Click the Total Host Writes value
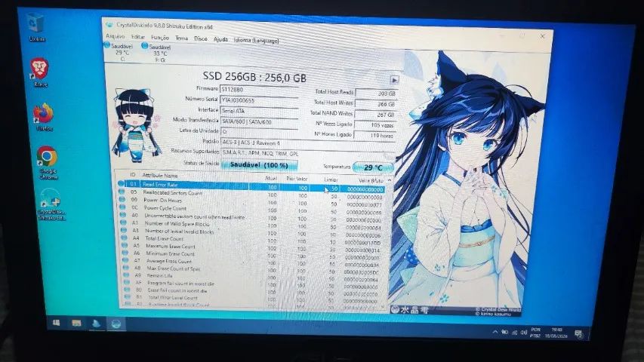The image size is (644, 362). coord(376,104)
